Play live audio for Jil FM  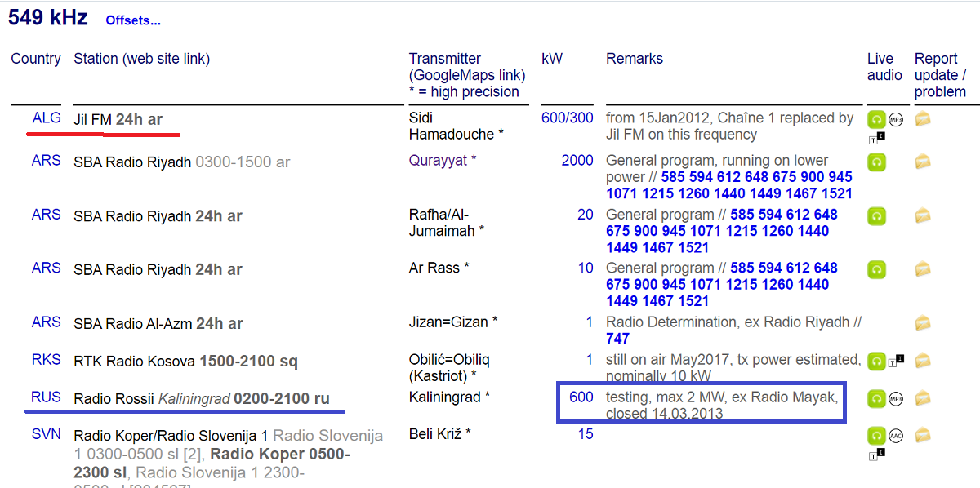(876, 119)
